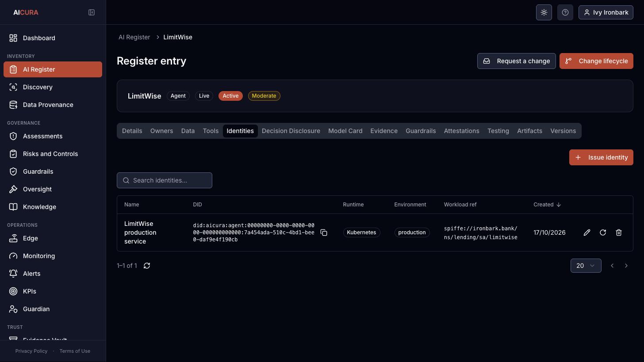Click Issue identity button
This screenshot has width=644, height=362.
pos(601,157)
